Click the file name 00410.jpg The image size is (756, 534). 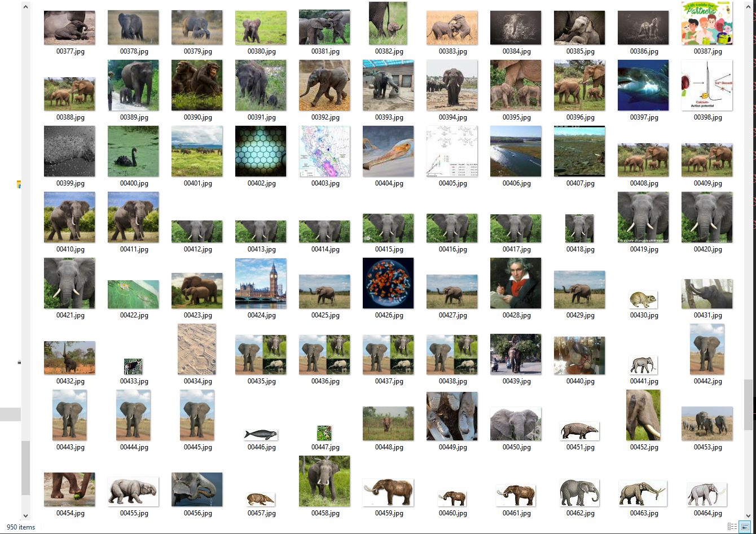(x=71, y=249)
